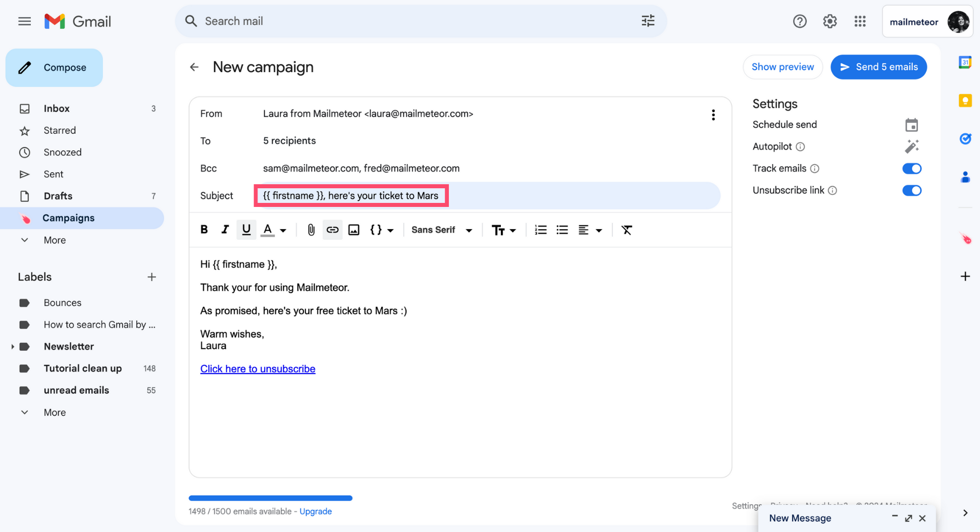
Task: Open the main menu hamburger icon
Action: pos(24,21)
